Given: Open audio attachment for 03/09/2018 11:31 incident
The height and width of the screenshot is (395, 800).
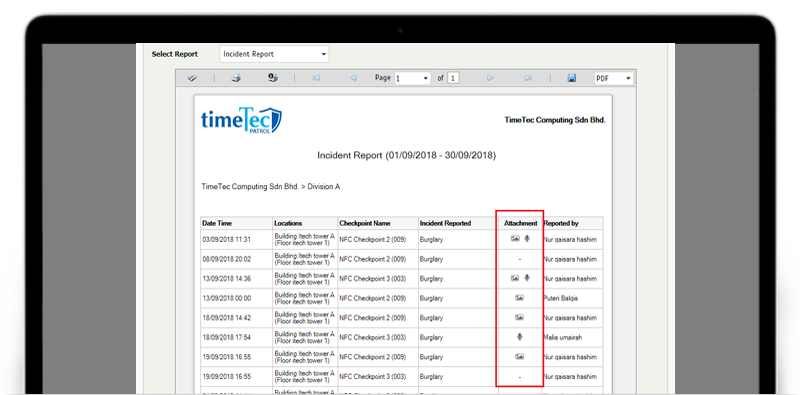Looking at the screenshot, I should [527, 238].
